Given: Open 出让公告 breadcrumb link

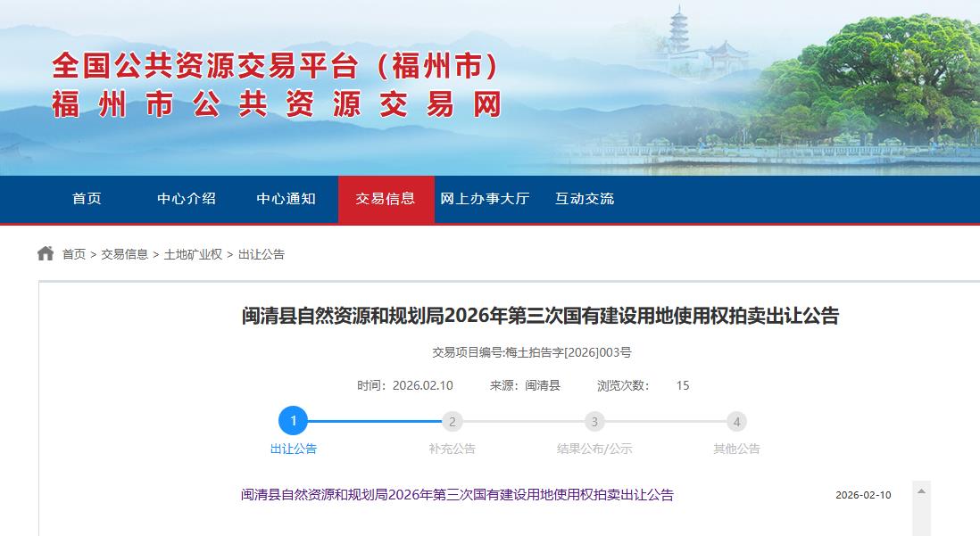Looking at the screenshot, I should point(262,254).
